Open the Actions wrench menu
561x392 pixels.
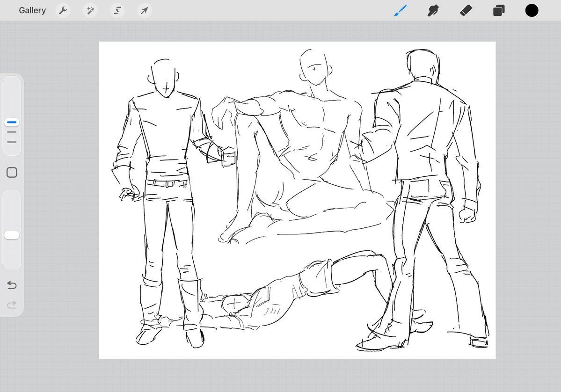pyautogui.click(x=63, y=10)
